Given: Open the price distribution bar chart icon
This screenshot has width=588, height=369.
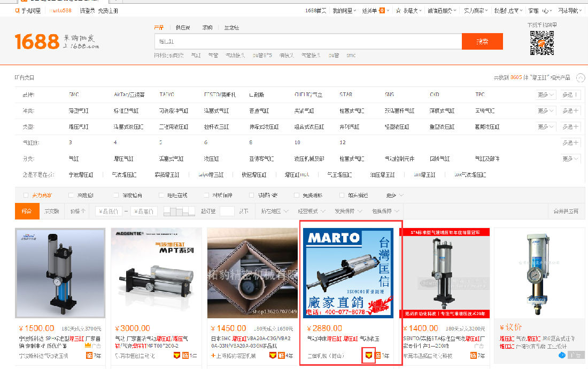Looking at the screenshot, I should 179,211.
